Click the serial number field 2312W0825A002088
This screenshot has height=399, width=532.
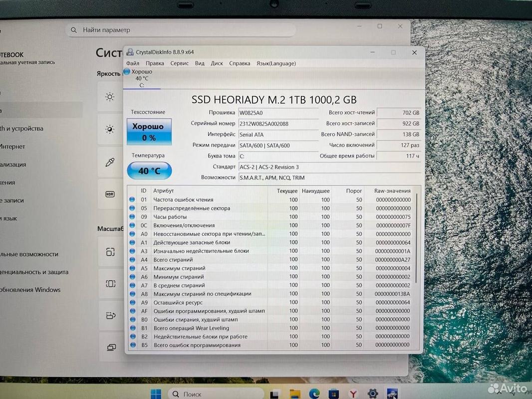(278, 124)
